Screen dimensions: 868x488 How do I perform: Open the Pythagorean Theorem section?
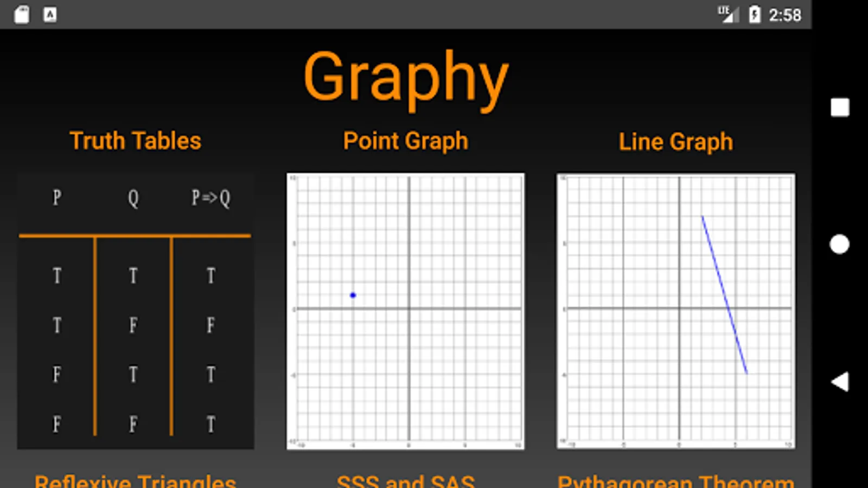(x=675, y=481)
